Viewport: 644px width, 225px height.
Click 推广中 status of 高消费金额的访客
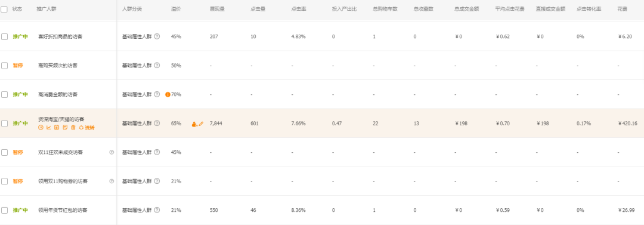pos(20,94)
